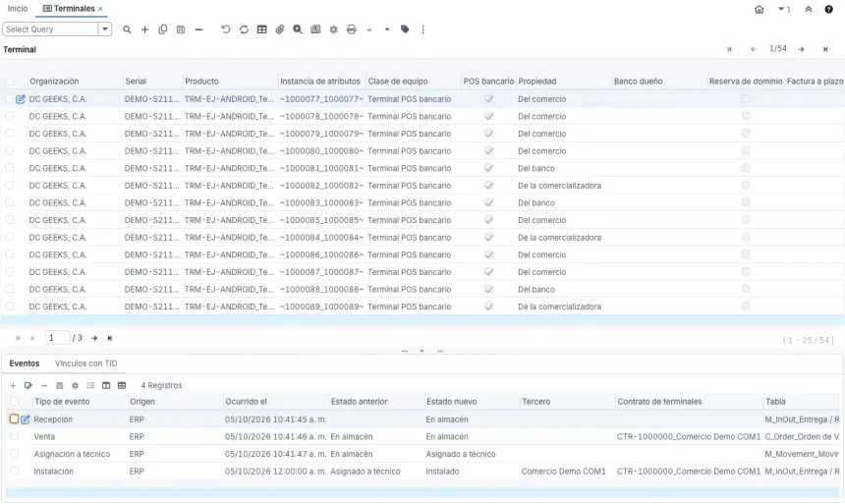Check the Instalación event row checkbox
Image resolution: width=845 pixels, height=504 pixels.
pyautogui.click(x=14, y=471)
